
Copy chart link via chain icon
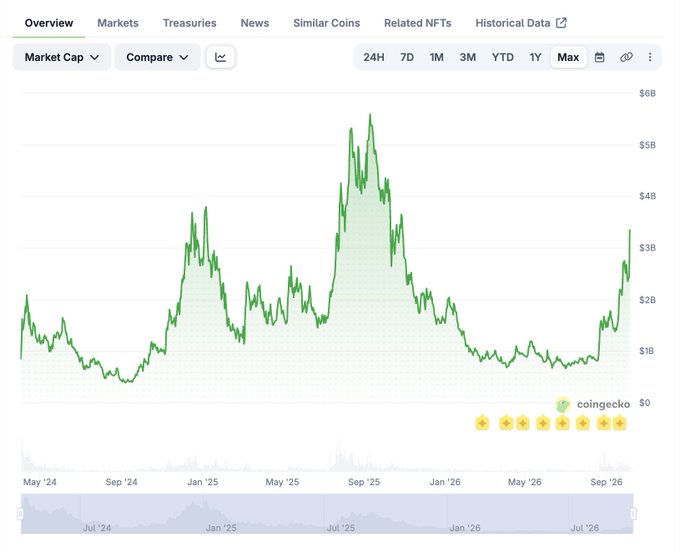click(x=626, y=57)
